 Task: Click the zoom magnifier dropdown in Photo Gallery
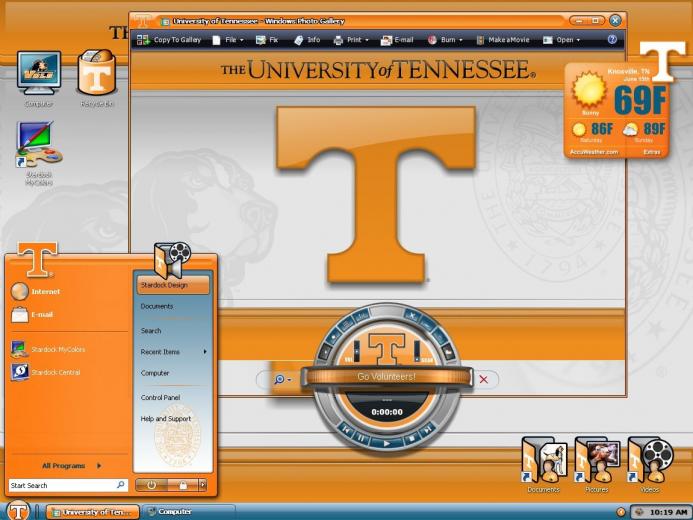(282, 380)
